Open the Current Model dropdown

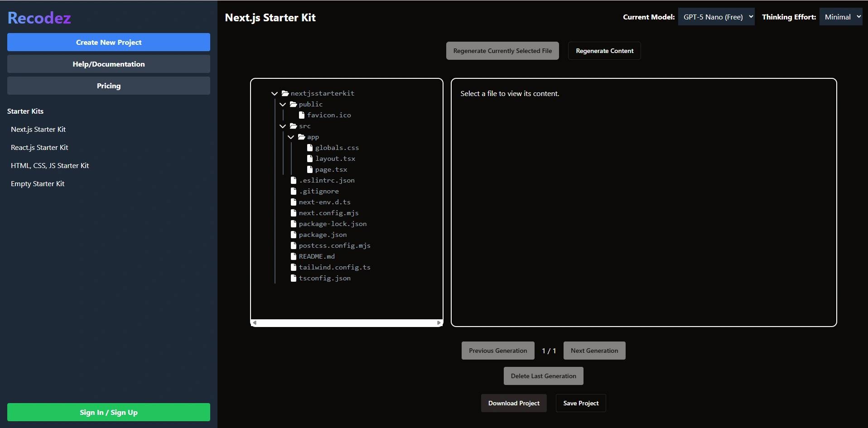coord(716,17)
